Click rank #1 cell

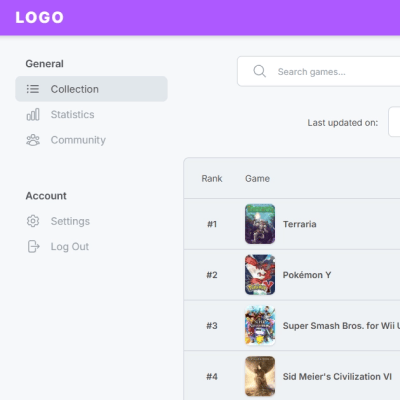[x=212, y=224]
